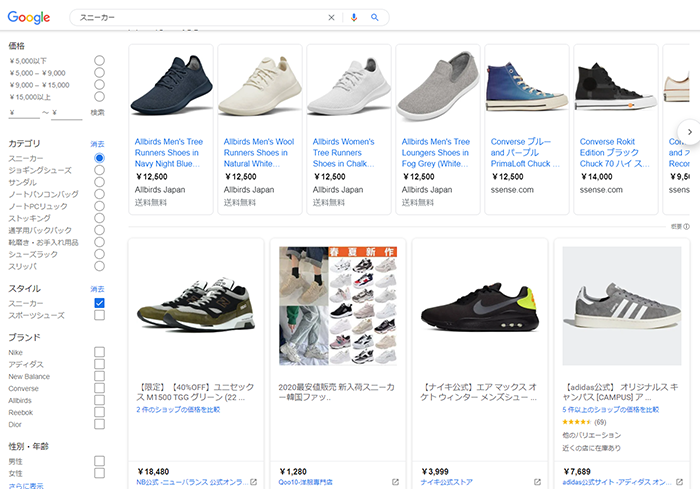The width and height of the screenshot is (700, 496).
Task: Open external link icon beside ナイキ公式ストア
Action: [x=537, y=482]
